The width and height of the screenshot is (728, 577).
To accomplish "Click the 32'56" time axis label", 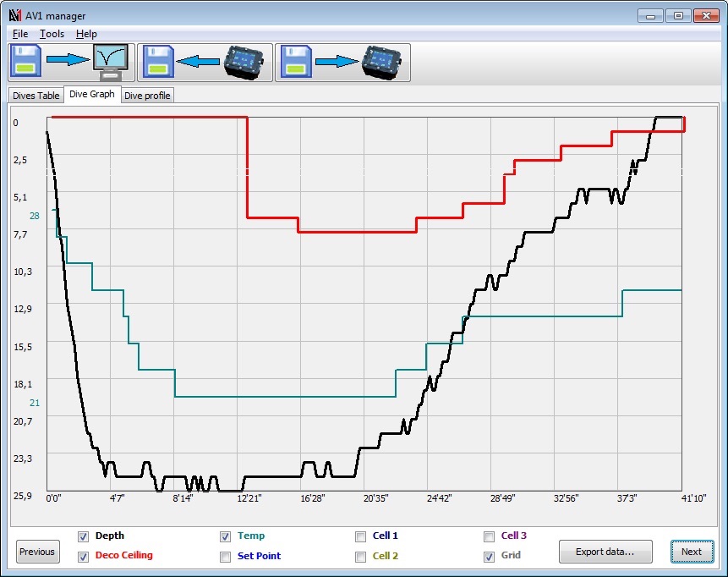I will [566, 498].
